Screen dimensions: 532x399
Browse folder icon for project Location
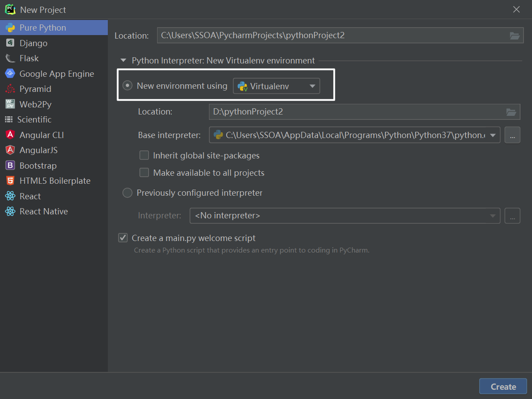[x=514, y=36]
